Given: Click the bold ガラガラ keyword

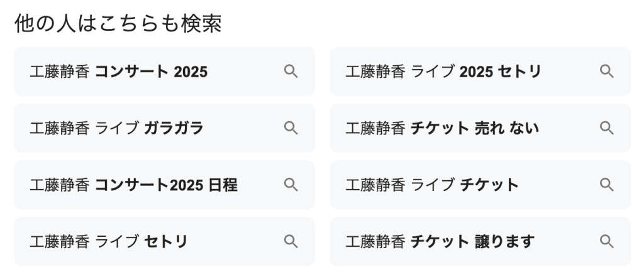Looking at the screenshot, I should point(174,128).
